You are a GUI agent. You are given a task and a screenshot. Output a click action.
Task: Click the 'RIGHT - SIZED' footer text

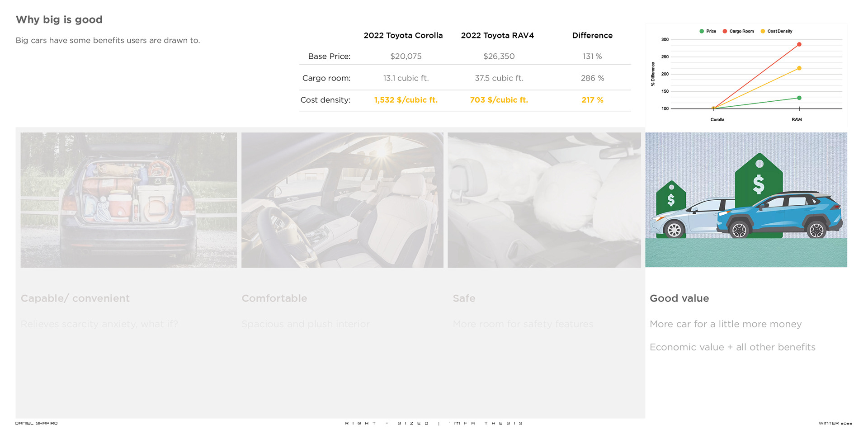[x=387, y=424]
